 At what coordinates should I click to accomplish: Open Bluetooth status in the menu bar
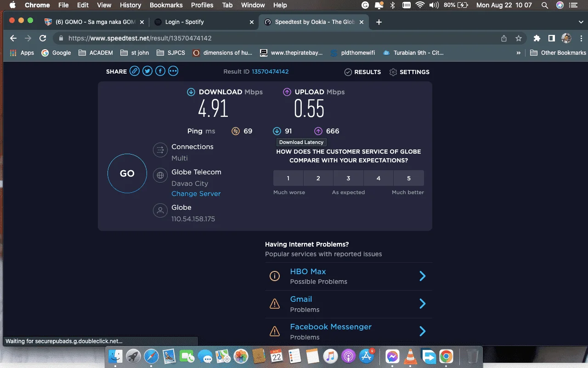(392, 5)
